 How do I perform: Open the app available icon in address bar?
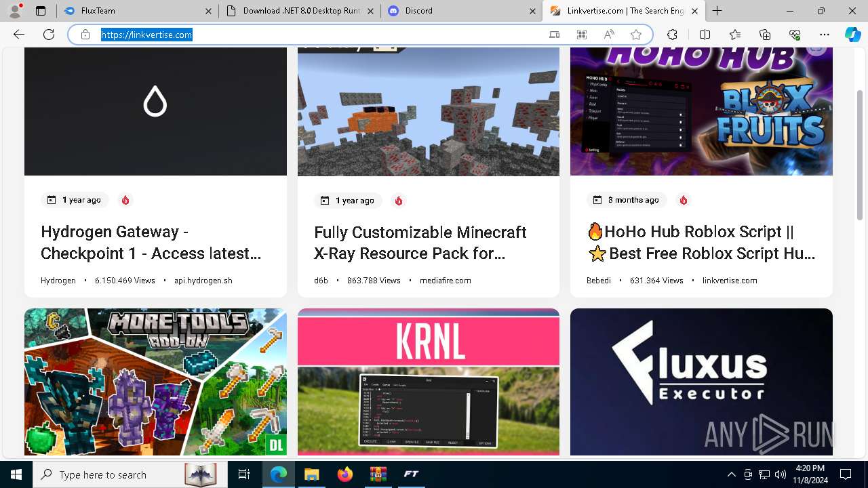pos(555,35)
